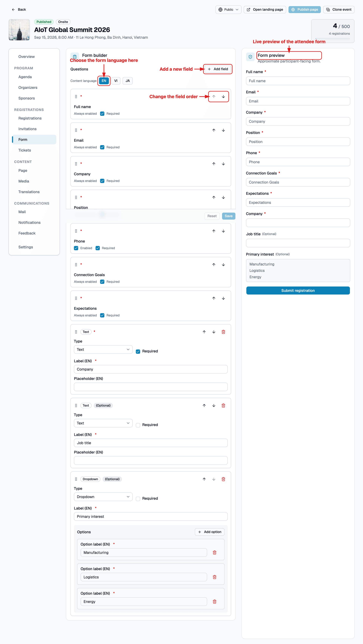Viewport: 363px width, 644px height.
Task: Toggle Required for always-enabled Company field
Action: [102, 181]
